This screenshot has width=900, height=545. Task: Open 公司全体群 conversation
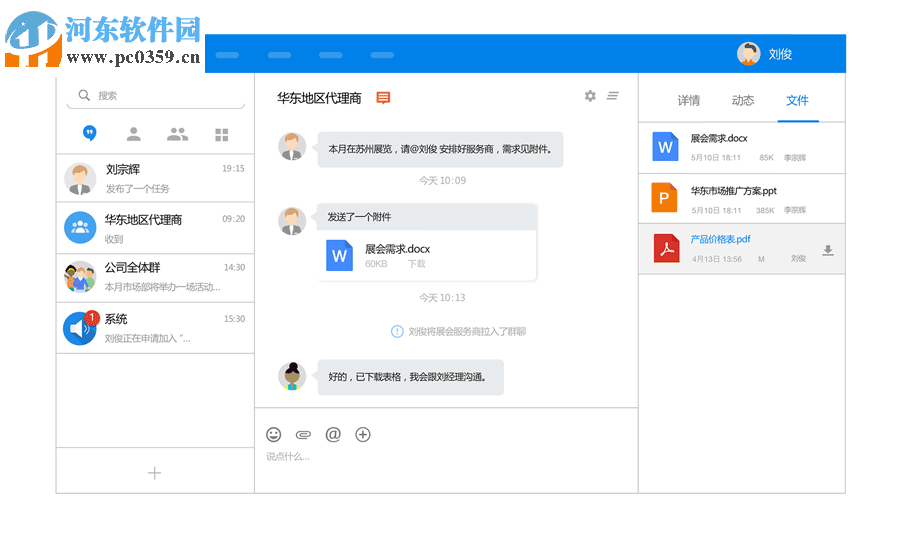pyautogui.click(x=155, y=278)
